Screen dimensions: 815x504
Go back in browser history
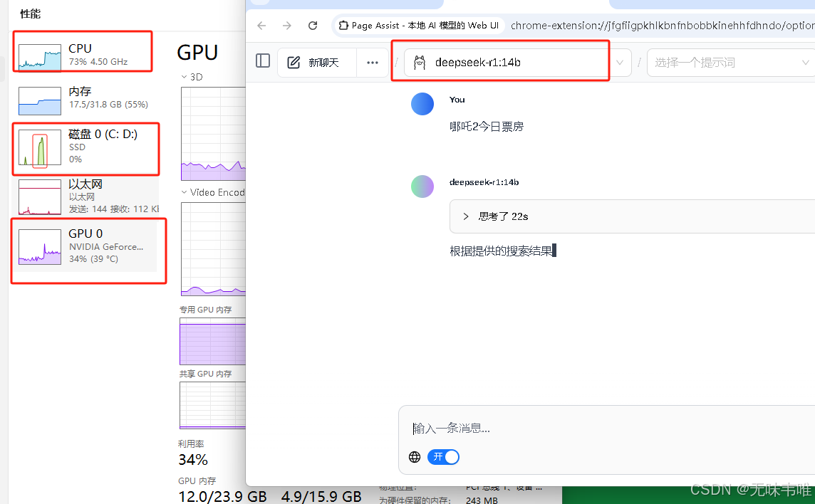coord(261,26)
